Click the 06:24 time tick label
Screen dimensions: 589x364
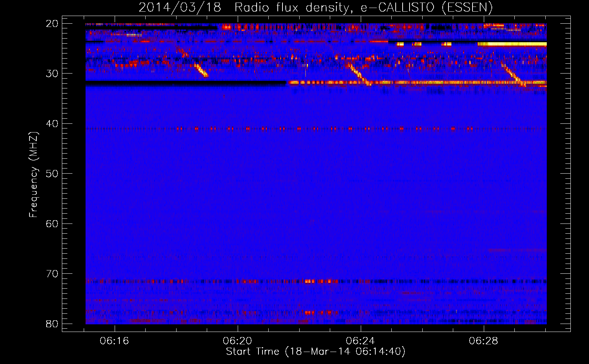coord(361,341)
